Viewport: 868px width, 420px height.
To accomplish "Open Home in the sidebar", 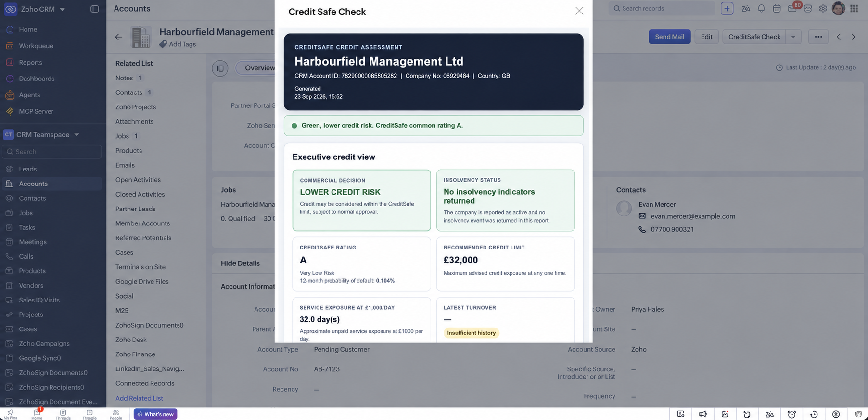I will 28,29.
